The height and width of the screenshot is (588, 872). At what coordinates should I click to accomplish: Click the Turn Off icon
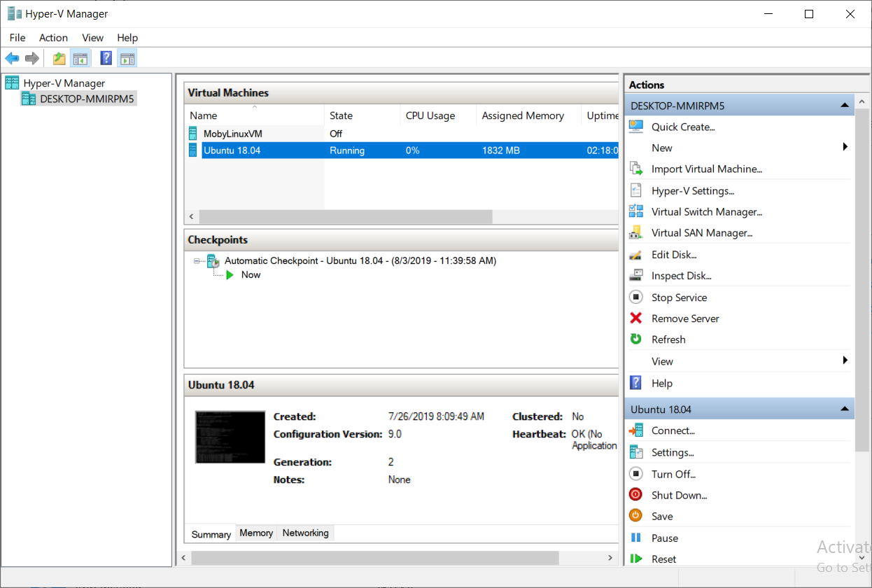(x=636, y=474)
